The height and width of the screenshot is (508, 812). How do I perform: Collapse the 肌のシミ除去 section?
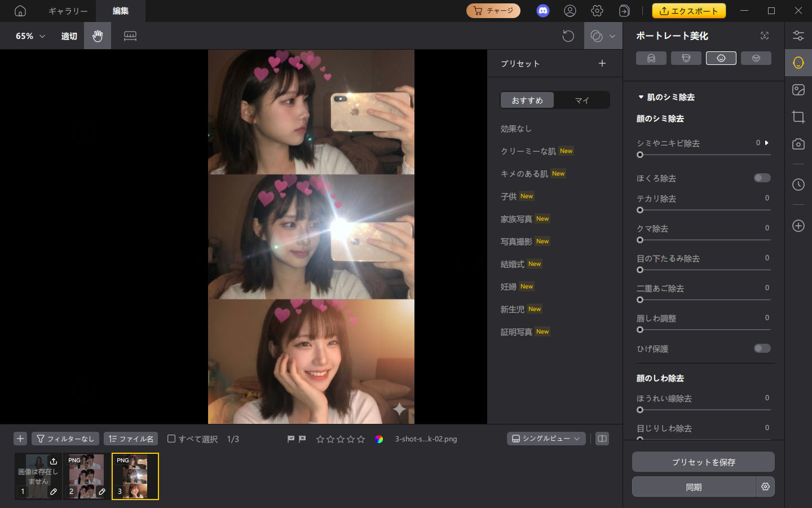(641, 97)
